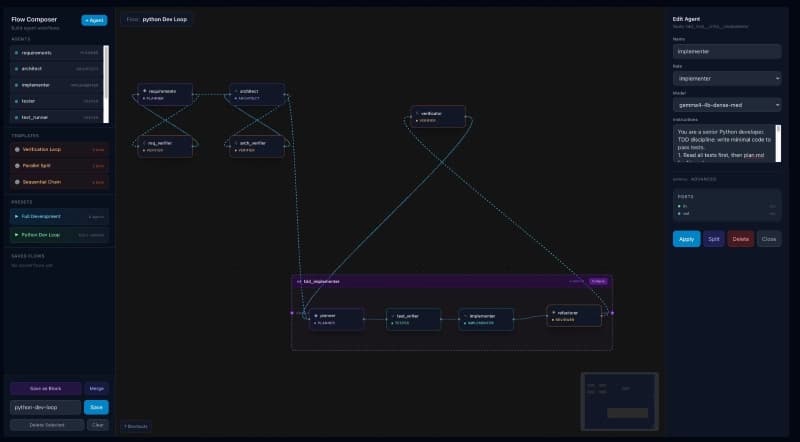Click the out port row
This screenshot has width=800, height=442.
727,214
